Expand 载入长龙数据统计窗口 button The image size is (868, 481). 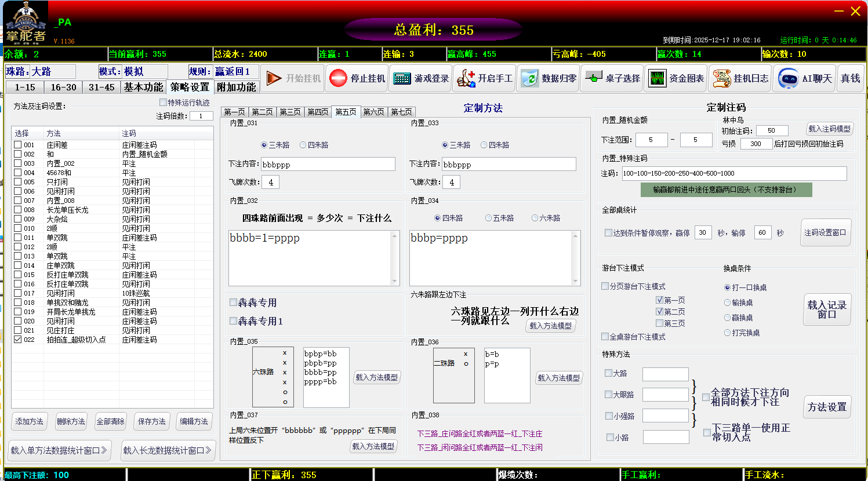168,450
